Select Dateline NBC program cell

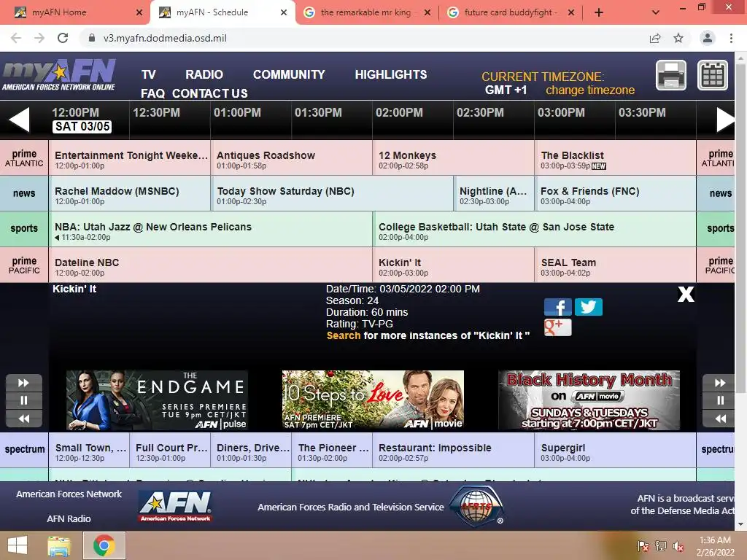[211, 265]
